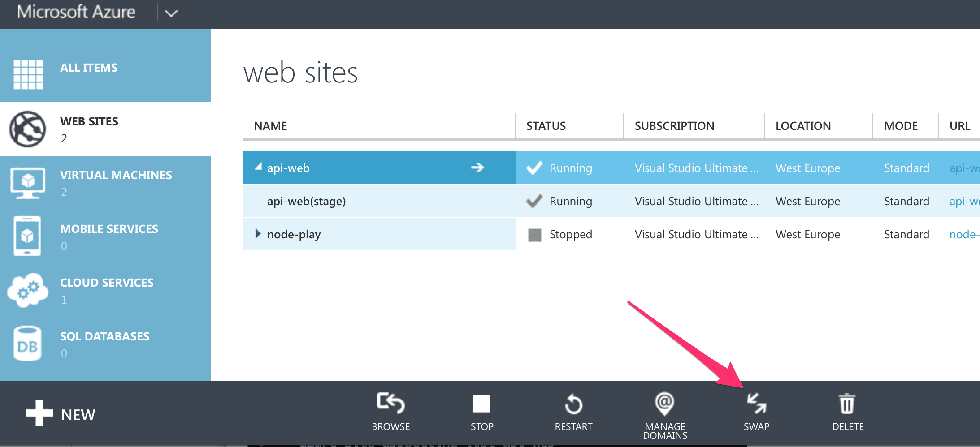Sort by the MODE column header
980x447 pixels.
tap(901, 126)
